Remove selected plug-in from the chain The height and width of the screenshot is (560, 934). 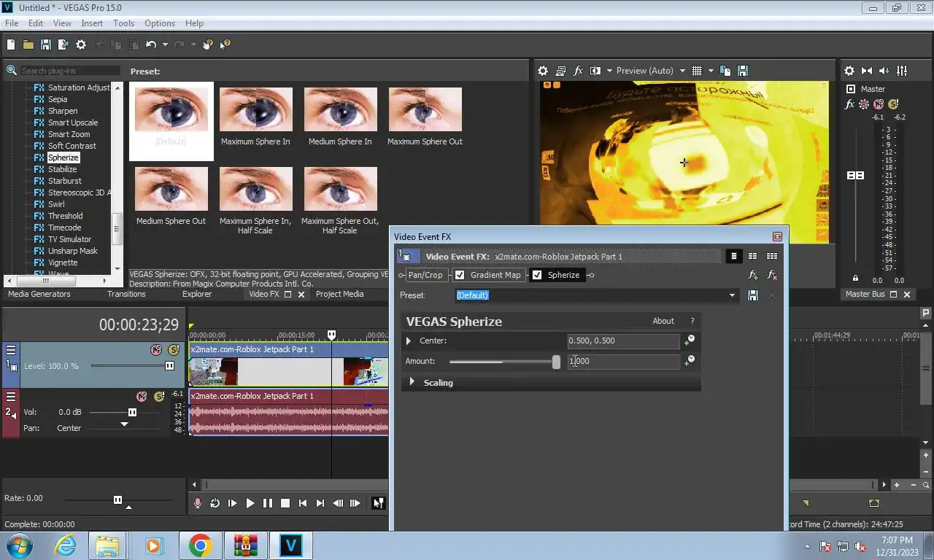(773, 275)
